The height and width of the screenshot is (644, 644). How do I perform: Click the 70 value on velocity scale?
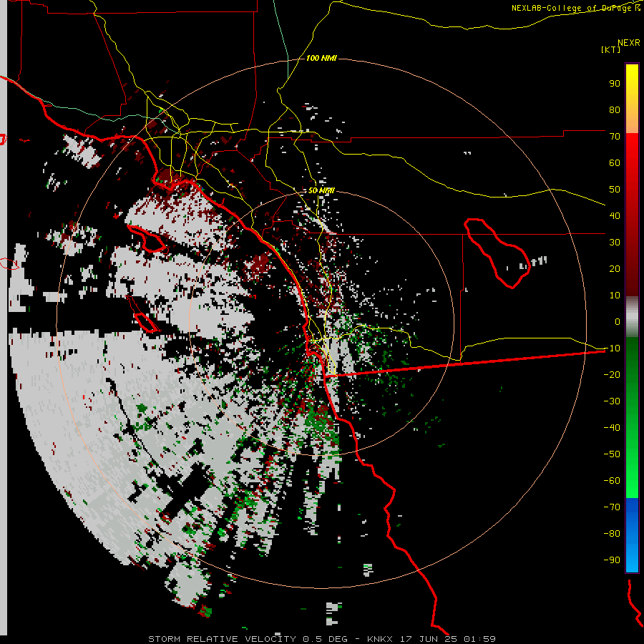615,137
